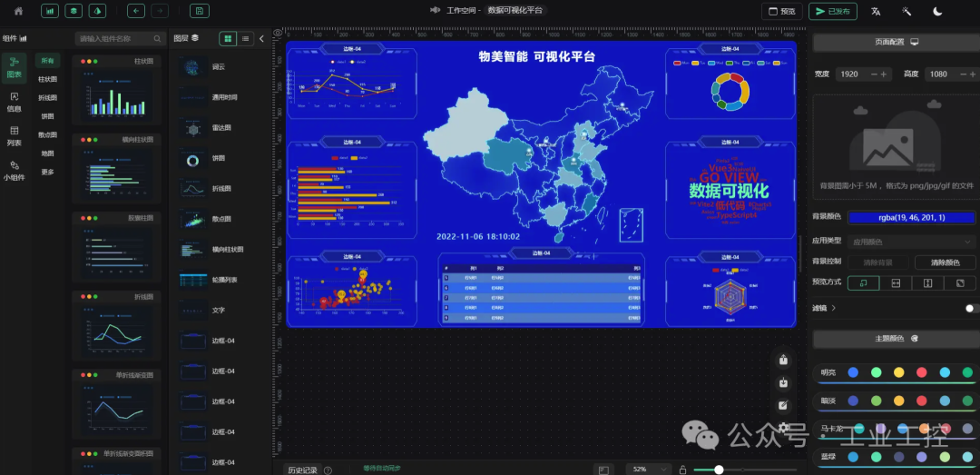980x475 pixels.
Task: Expand the 滤镜 filter section
Action: [824, 308]
